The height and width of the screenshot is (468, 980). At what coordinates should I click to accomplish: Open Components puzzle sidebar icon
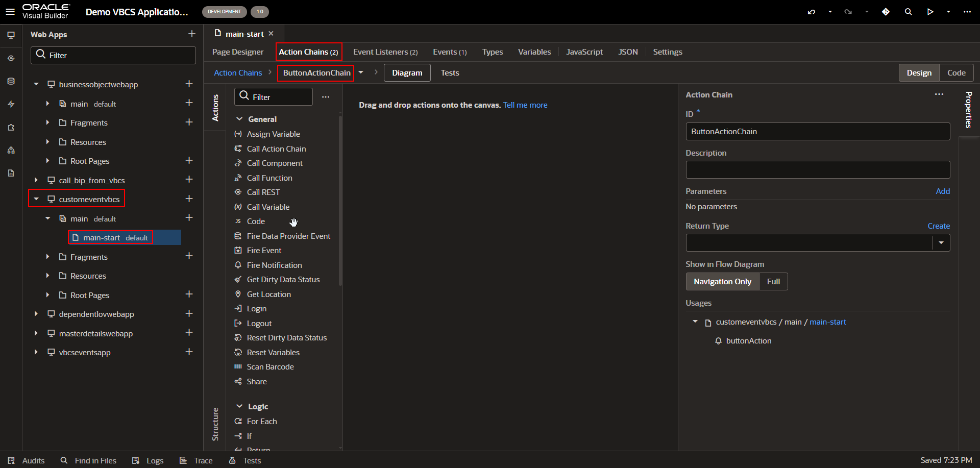[x=11, y=127]
